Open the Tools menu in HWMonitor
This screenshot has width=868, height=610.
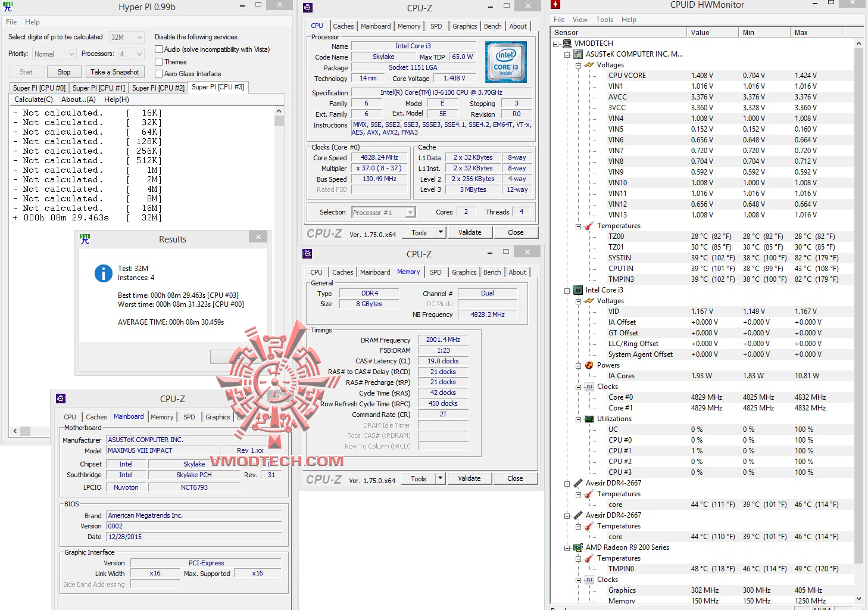(604, 20)
